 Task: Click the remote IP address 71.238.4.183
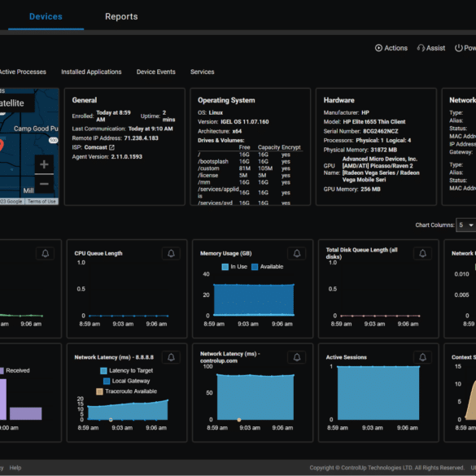pos(141,138)
